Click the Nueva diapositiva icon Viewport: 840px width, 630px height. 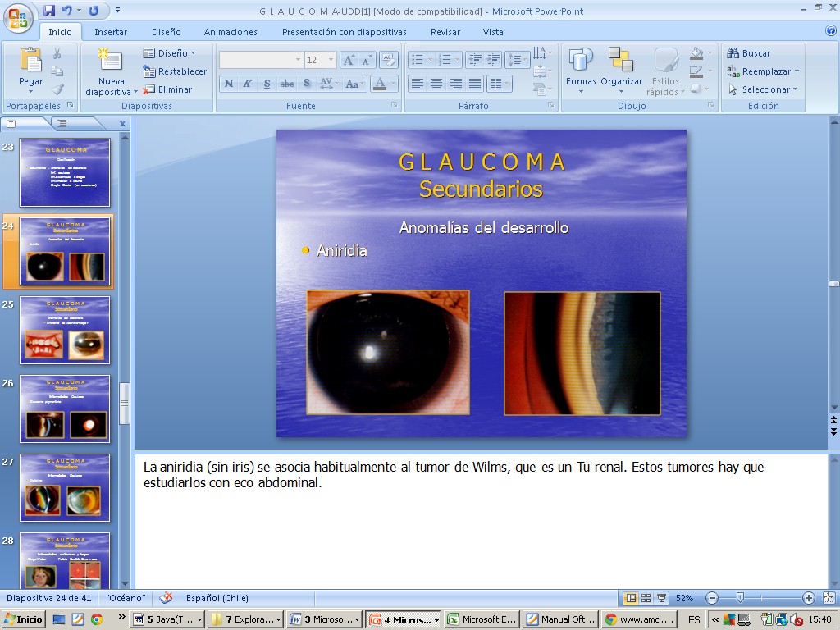point(109,61)
